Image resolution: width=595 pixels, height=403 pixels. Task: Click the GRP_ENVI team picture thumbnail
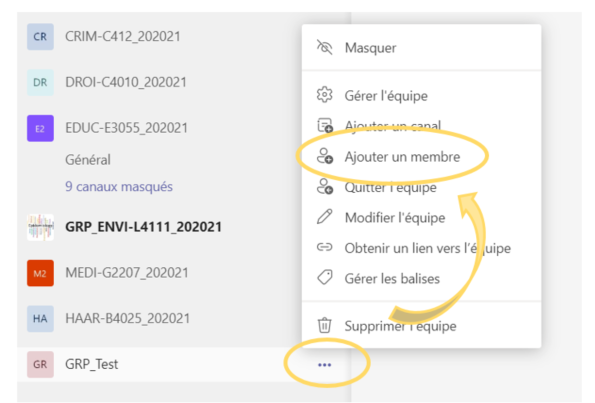(x=40, y=227)
